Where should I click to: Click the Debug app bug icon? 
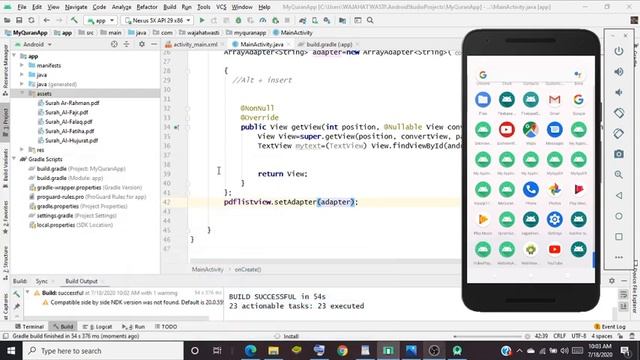[238, 20]
